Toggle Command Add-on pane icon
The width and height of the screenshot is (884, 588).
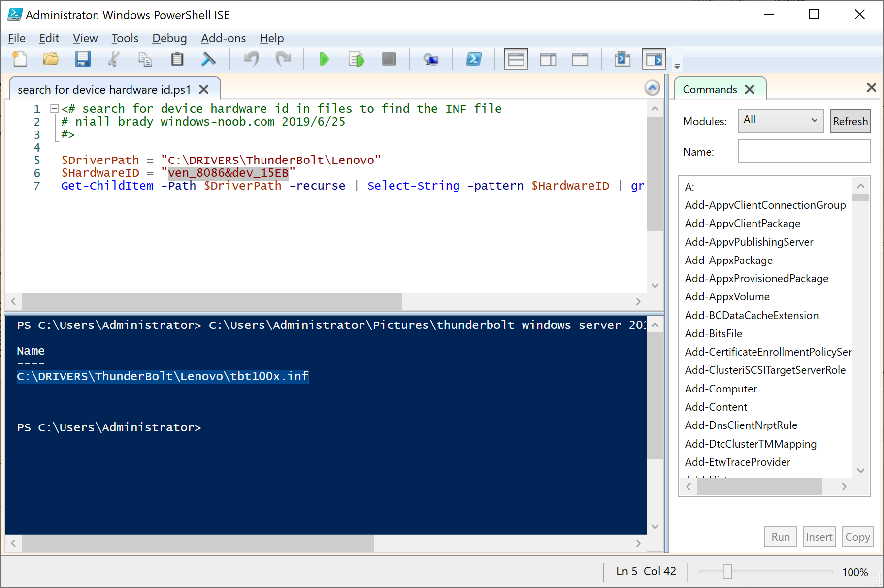pos(654,60)
